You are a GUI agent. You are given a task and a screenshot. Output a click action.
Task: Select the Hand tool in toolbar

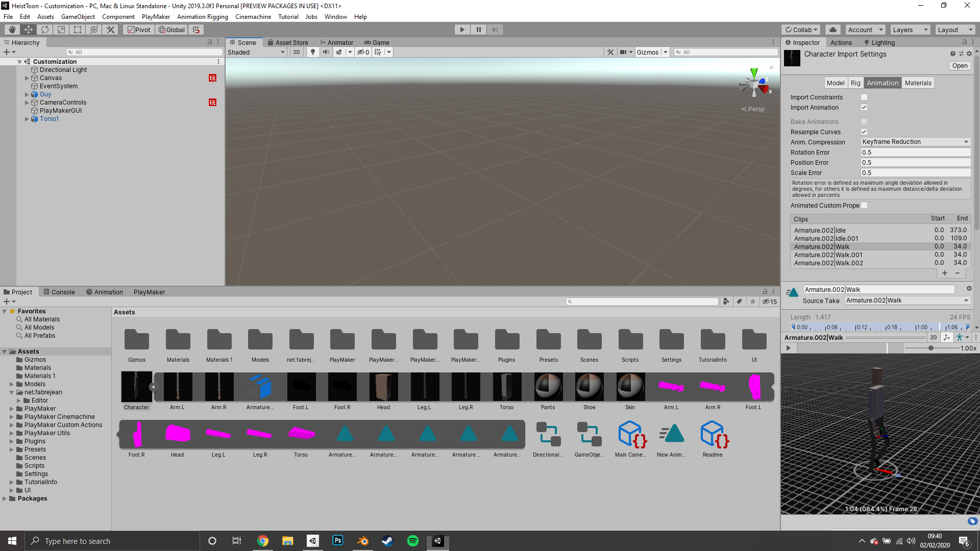coord(12,30)
